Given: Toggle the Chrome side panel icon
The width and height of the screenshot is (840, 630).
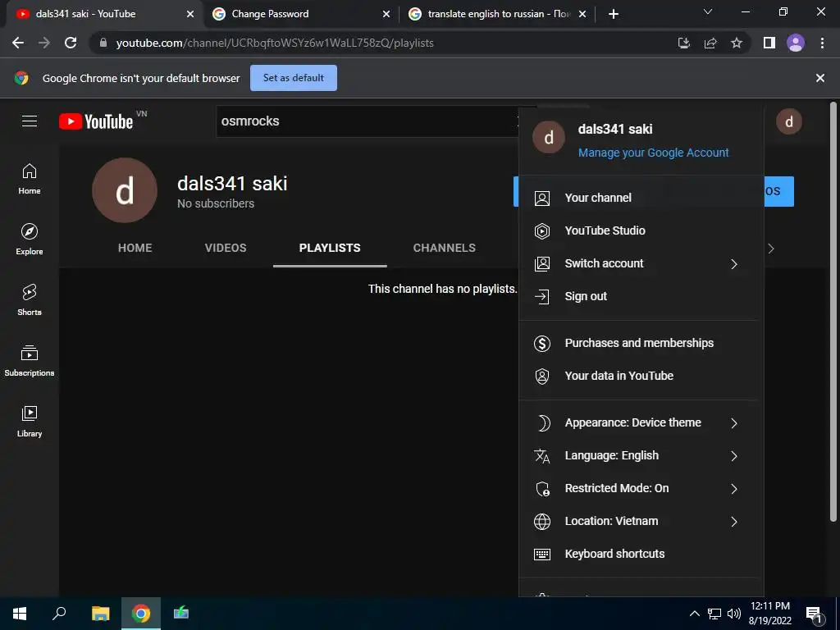Looking at the screenshot, I should 769,43.
